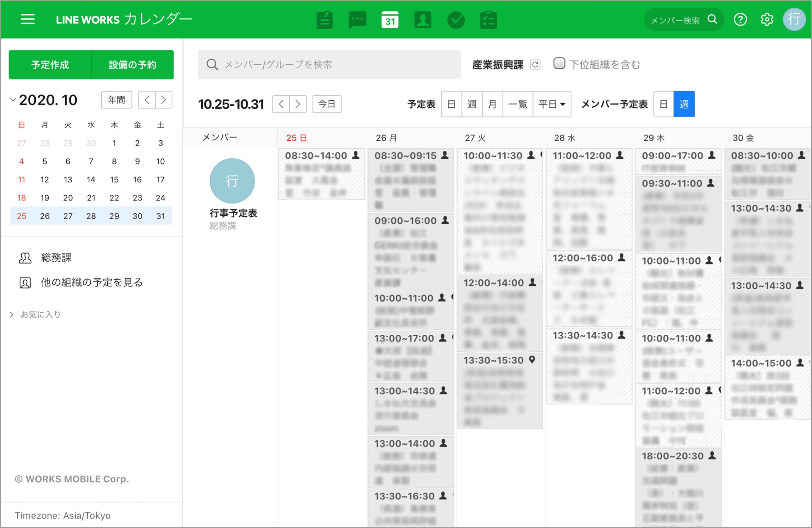Switch member schedule to 日 view
This screenshot has width=812, height=528.
click(x=663, y=104)
